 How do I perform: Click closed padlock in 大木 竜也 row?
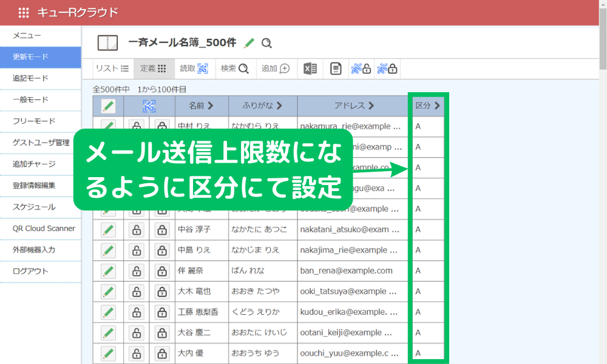click(x=162, y=292)
